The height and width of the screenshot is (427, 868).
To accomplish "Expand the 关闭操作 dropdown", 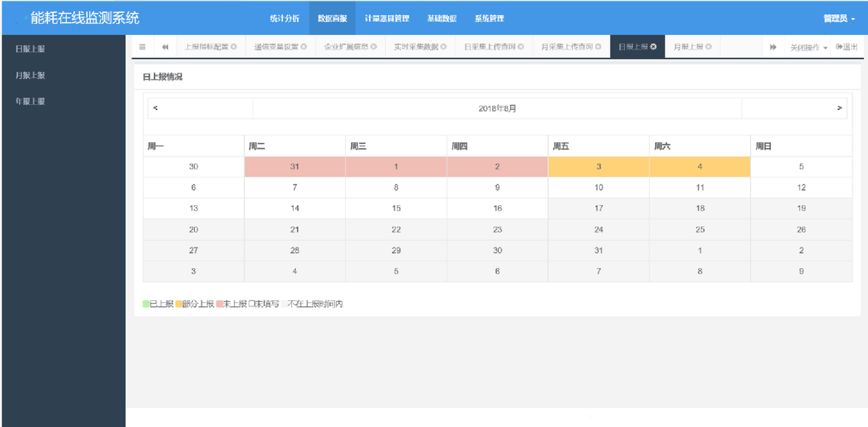I will tap(808, 47).
